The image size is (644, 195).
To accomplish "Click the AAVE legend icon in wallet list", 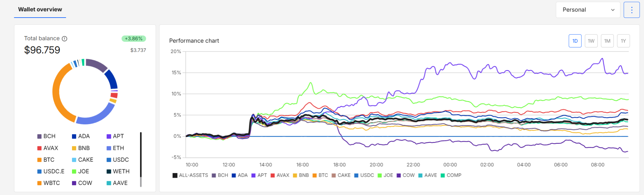I will tap(109, 183).
